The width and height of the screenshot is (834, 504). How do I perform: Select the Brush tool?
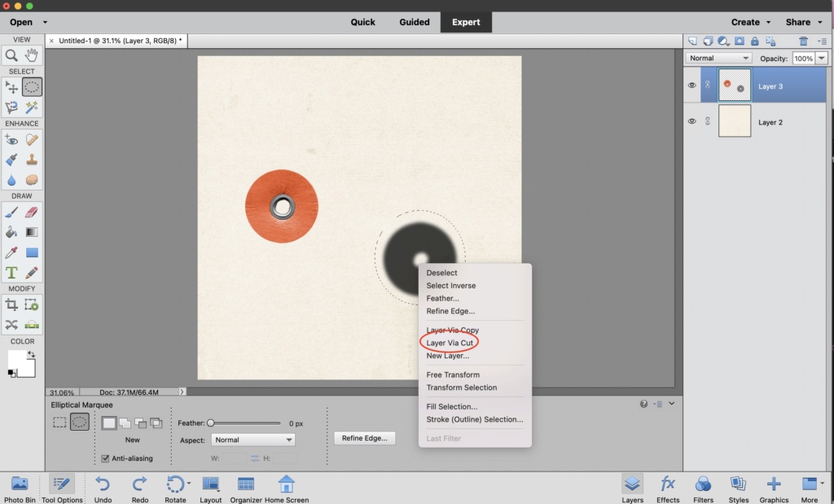11,213
